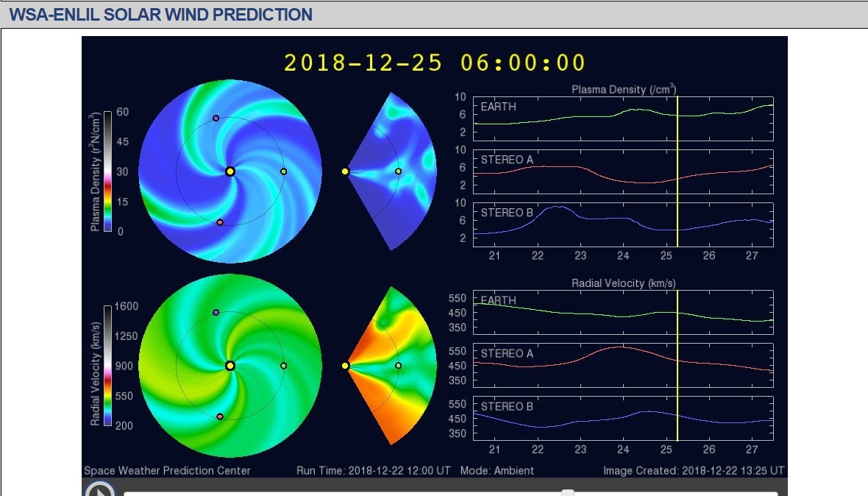Click the green Earth marker in velocity disk

283,366
